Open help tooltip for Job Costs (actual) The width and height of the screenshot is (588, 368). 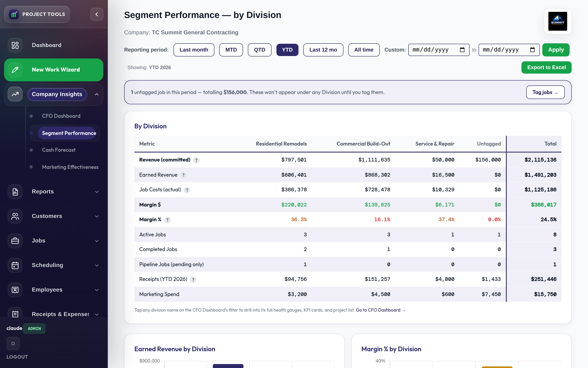[x=187, y=190]
